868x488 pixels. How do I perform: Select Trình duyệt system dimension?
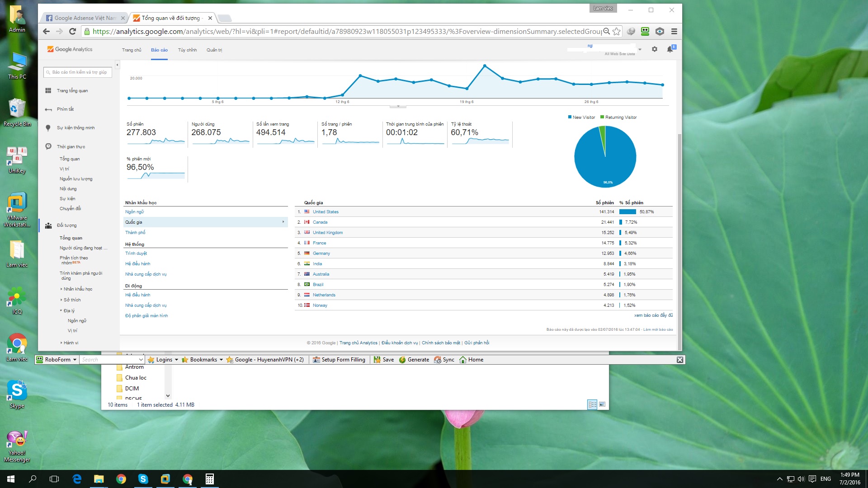136,253
